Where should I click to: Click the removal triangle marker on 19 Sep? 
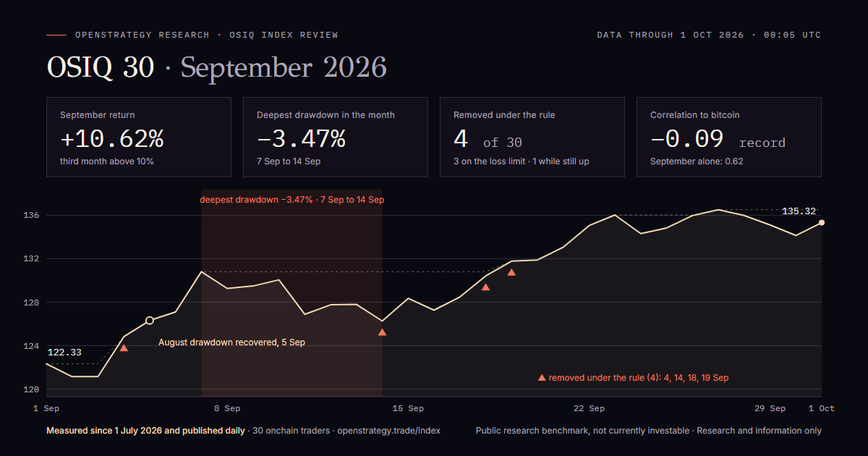click(511, 272)
